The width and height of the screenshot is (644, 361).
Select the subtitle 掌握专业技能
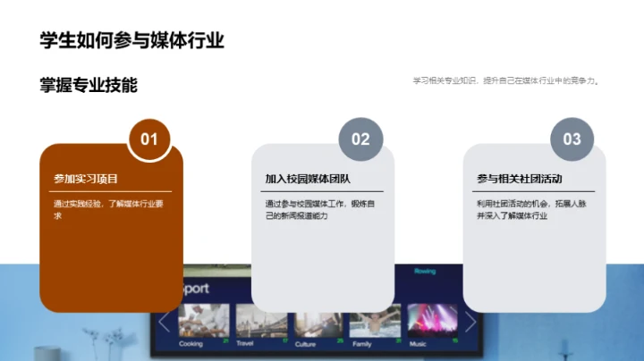89,85
